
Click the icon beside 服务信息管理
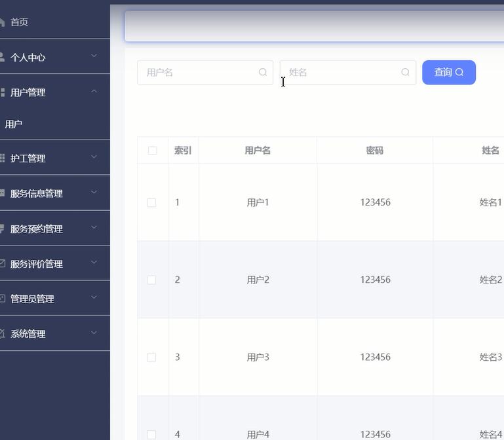(x=2, y=193)
